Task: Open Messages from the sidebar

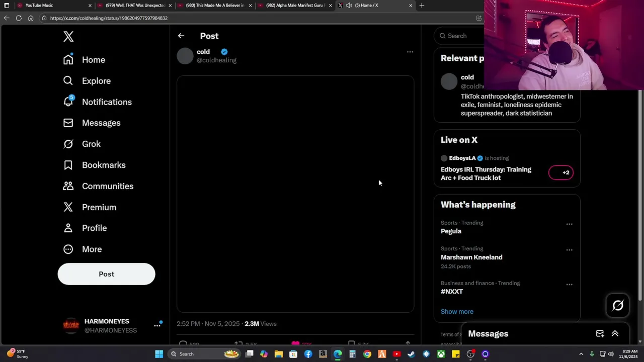Action: point(92,123)
